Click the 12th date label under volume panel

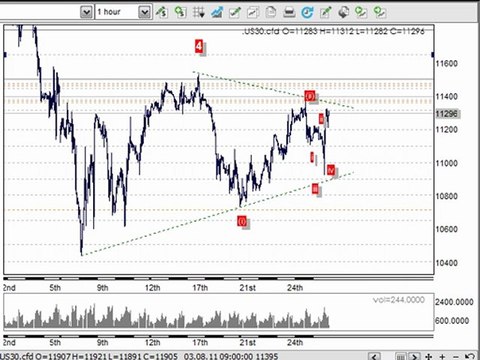click(x=152, y=342)
